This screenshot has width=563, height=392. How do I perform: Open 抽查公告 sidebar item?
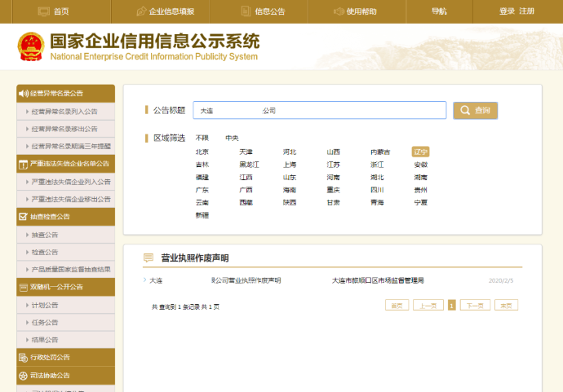pos(66,235)
